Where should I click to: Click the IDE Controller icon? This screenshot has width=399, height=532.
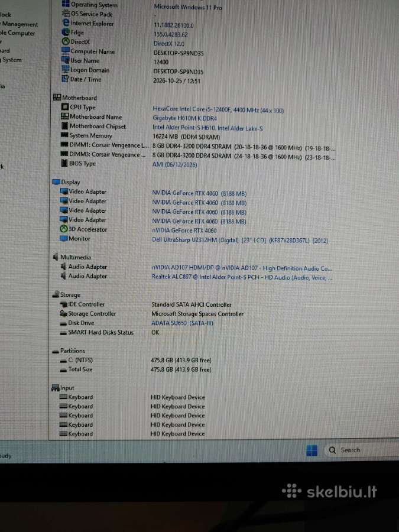coord(63,304)
